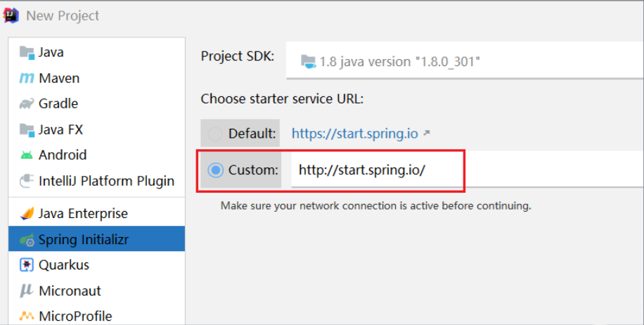This screenshot has width=644, height=325.
Task: Click the Quarkus logo icon
Action: pyautogui.click(x=27, y=265)
